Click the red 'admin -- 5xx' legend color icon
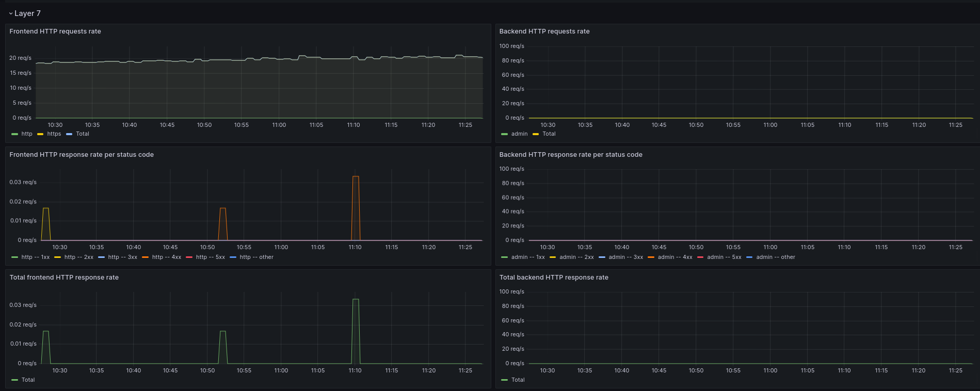This screenshot has height=391, width=980. pos(700,257)
